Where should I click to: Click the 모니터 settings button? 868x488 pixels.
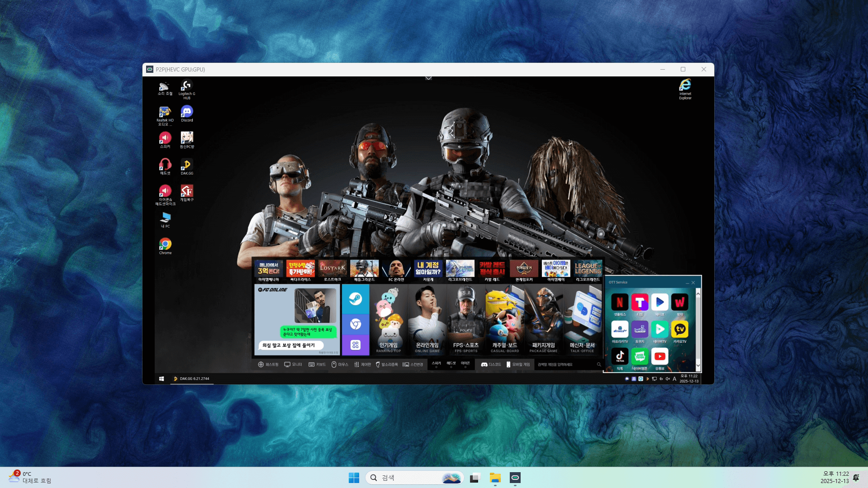point(293,365)
